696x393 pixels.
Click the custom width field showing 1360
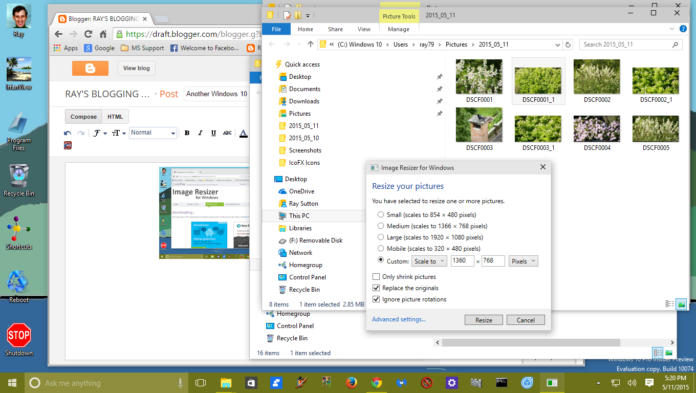[462, 261]
